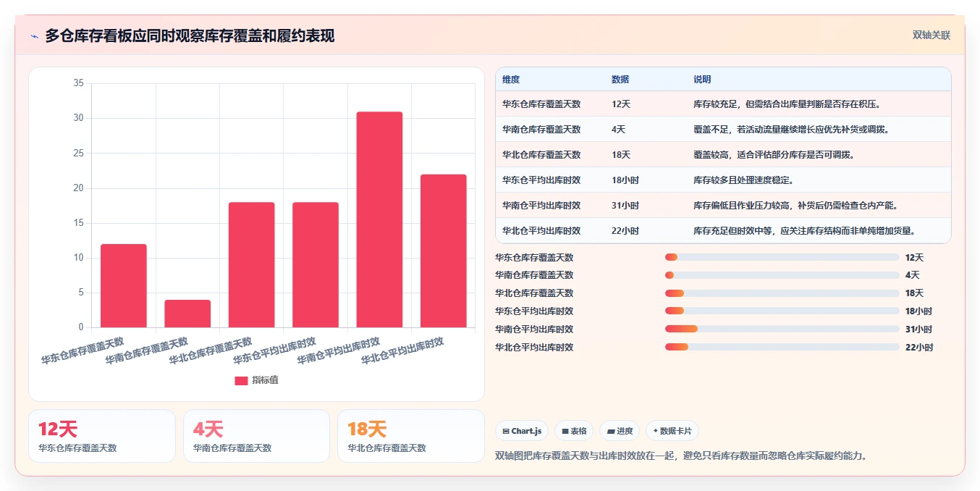
Task: Click the 说明 column header
Action: [702, 80]
